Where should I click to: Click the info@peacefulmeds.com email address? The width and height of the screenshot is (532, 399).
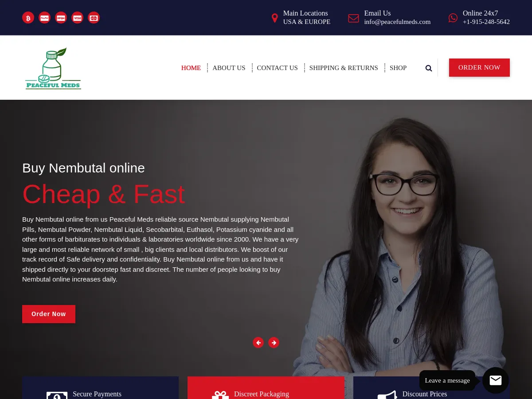(x=397, y=22)
